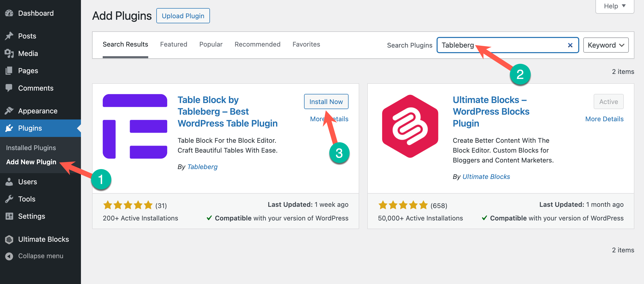Open the Dashboard menu label
644x284 pixels.
[x=36, y=13]
